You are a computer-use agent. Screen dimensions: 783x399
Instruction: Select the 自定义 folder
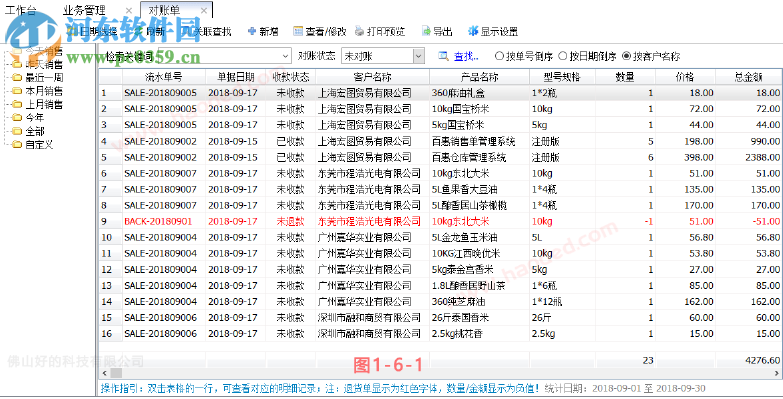[39, 145]
